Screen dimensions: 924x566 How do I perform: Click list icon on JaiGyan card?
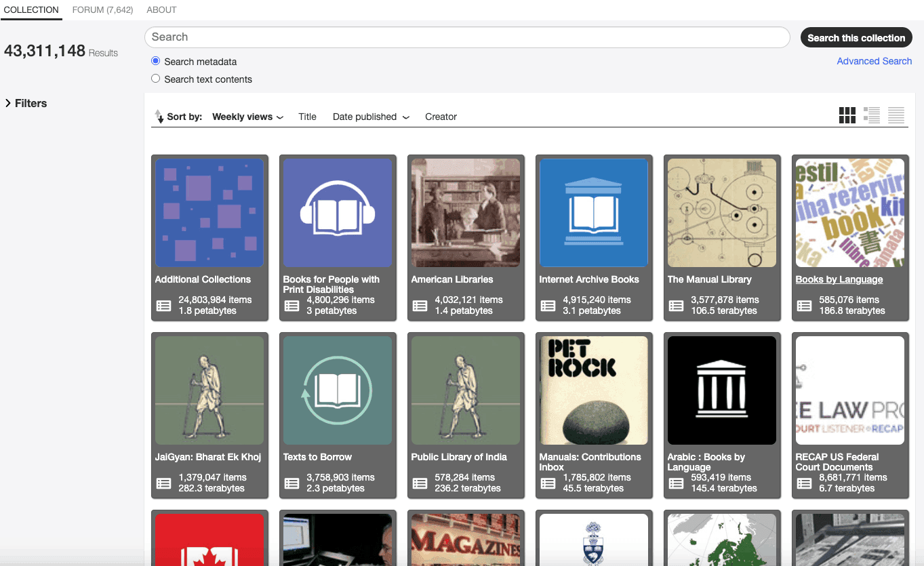pyautogui.click(x=164, y=483)
